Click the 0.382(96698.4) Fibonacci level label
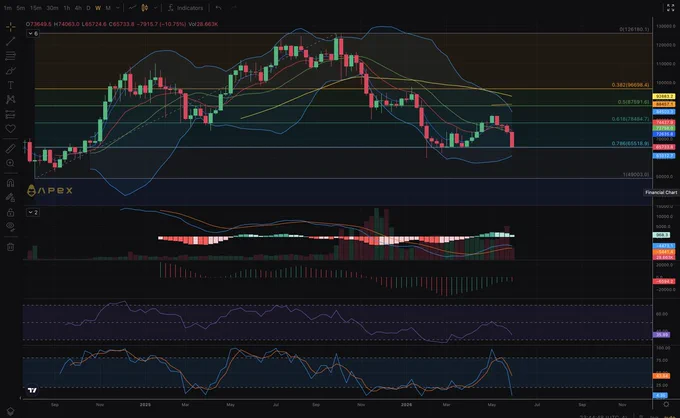 pos(630,85)
